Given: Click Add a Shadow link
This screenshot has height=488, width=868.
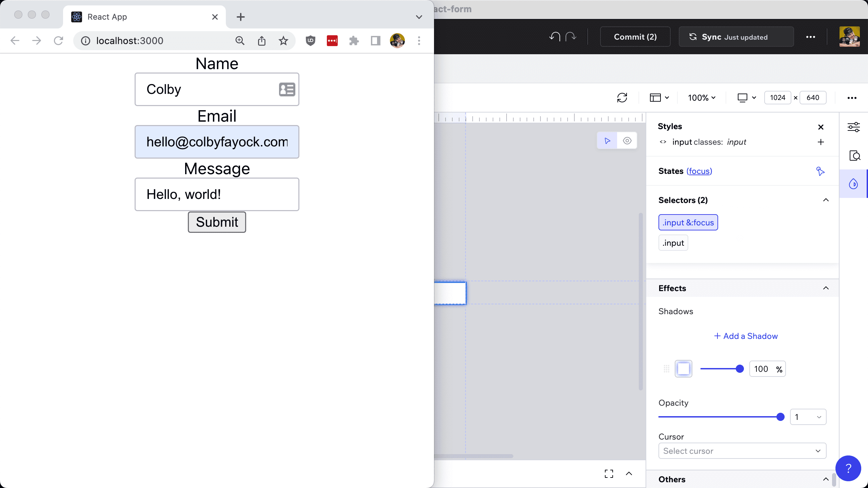Looking at the screenshot, I should [x=746, y=336].
